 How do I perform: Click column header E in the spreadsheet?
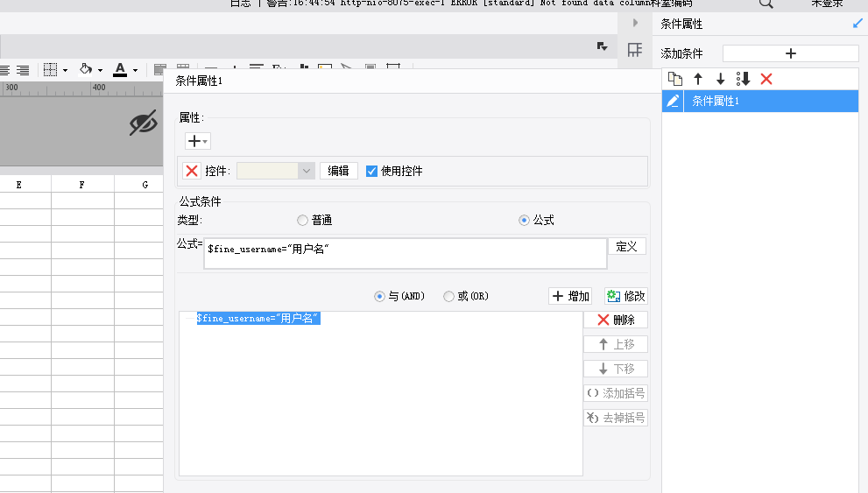tap(18, 185)
